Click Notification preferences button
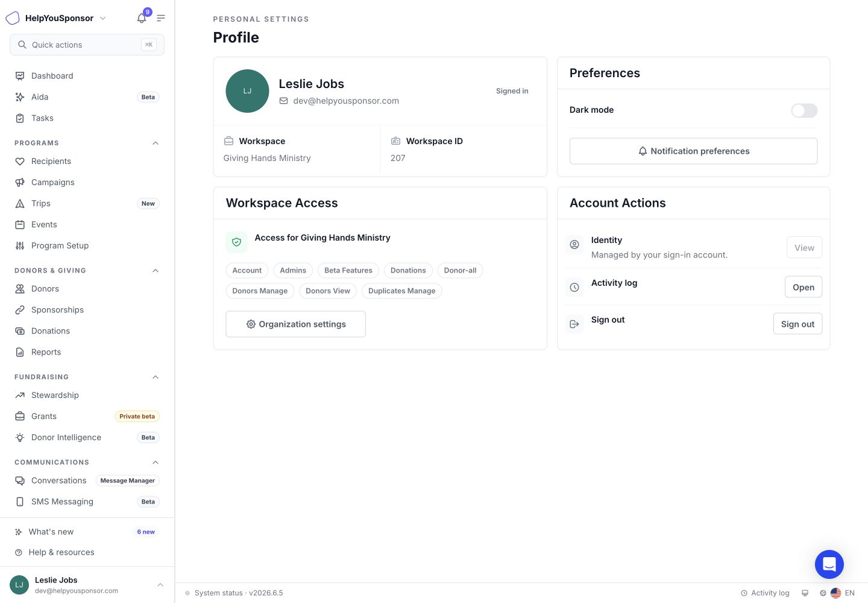 [693, 151]
